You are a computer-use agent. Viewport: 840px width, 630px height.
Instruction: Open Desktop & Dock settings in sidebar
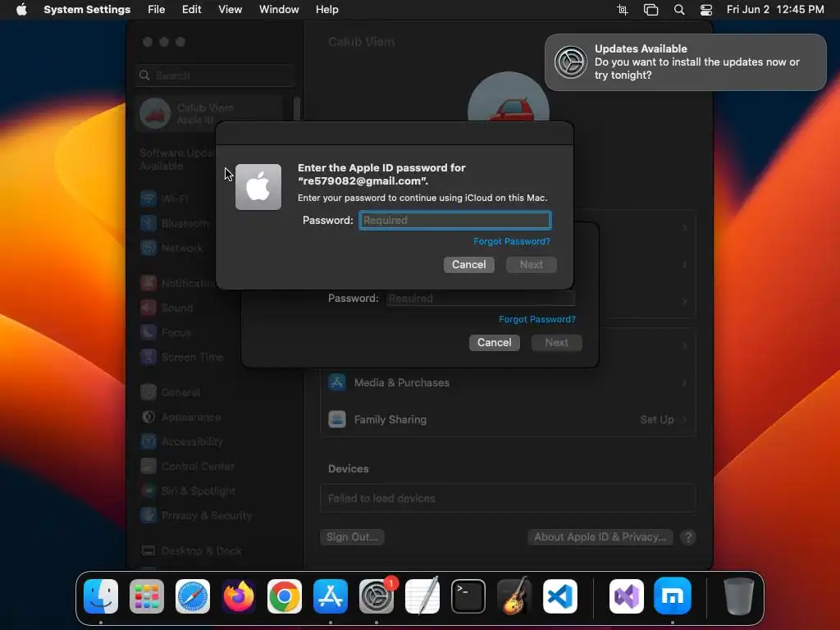click(191, 550)
